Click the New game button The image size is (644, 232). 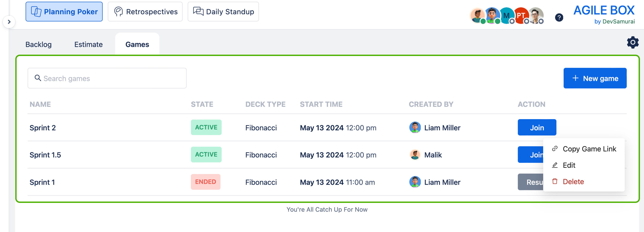pos(595,78)
